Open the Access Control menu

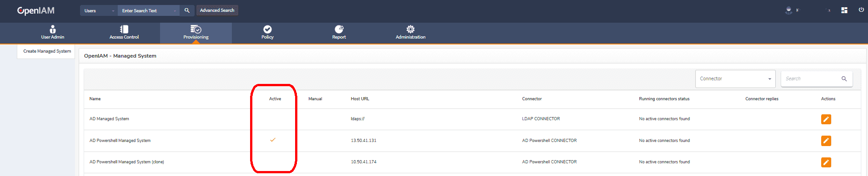[124, 32]
